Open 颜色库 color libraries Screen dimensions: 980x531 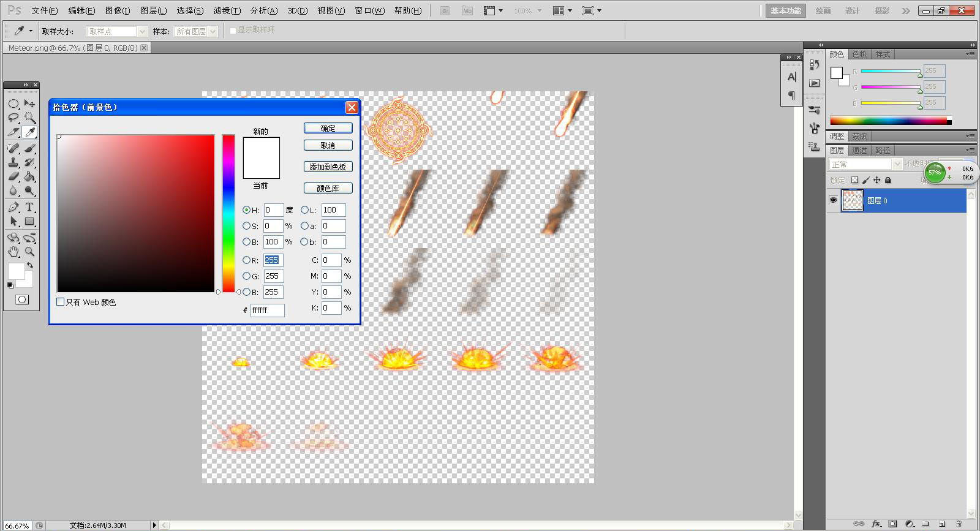pyautogui.click(x=328, y=188)
